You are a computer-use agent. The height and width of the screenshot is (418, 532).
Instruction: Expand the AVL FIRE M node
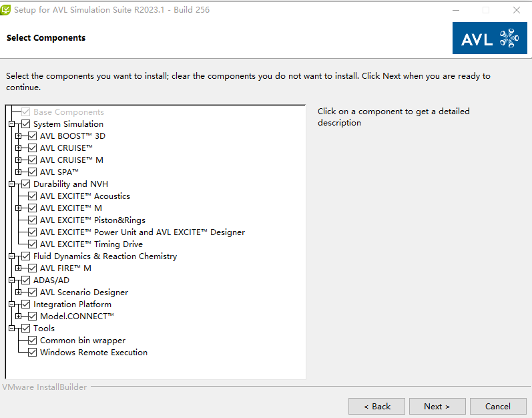(18, 268)
